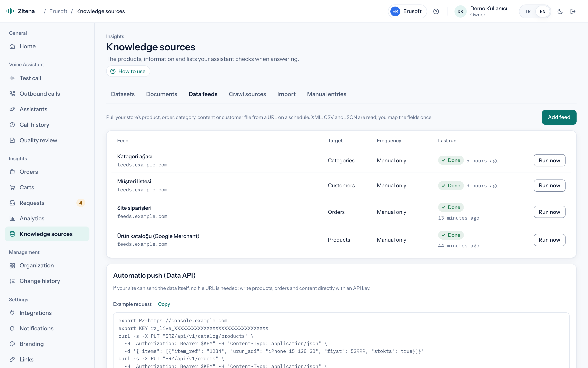Open Change history in the sidebar
The width and height of the screenshot is (588, 368).
coord(47,281)
